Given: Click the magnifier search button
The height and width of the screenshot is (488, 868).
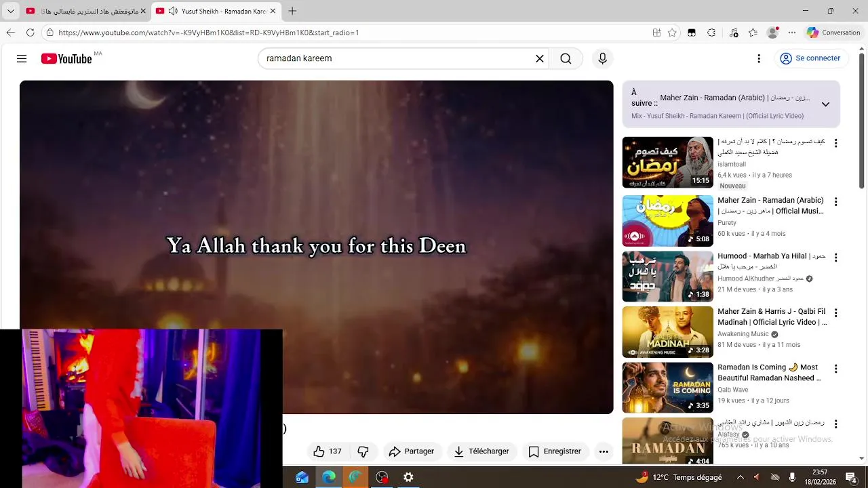Looking at the screenshot, I should pyautogui.click(x=566, y=59).
